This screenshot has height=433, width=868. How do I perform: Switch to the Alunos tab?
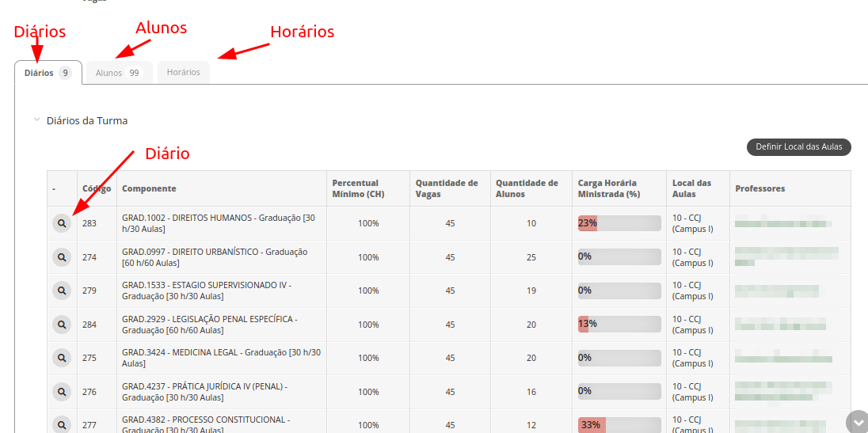[119, 73]
